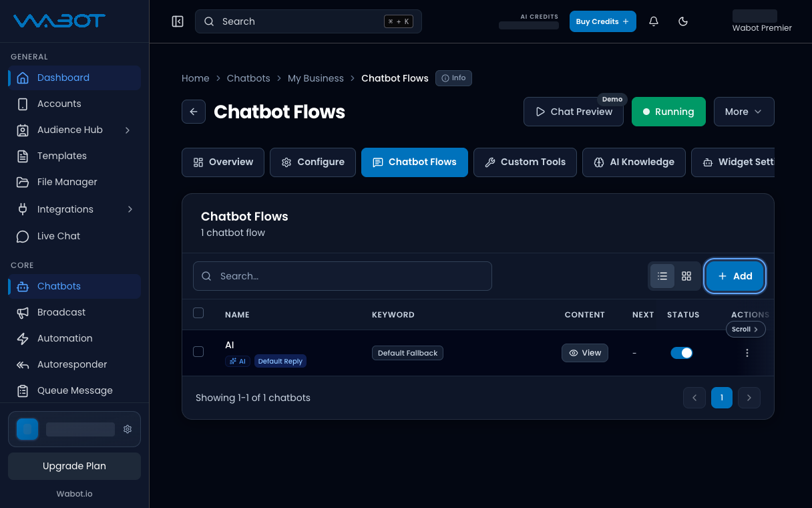Image resolution: width=812 pixels, height=508 pixels.
Task: Go to Chatbots breadcrumb
Action: click(248, 78)
